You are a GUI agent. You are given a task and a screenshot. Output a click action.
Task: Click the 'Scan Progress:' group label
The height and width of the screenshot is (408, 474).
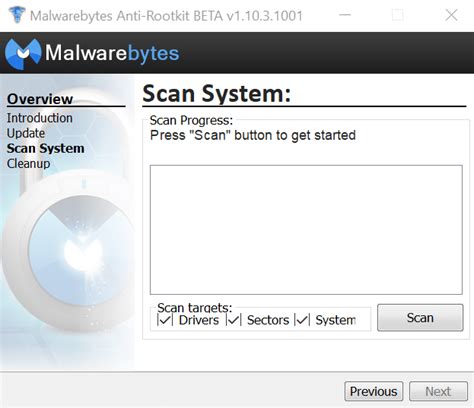pos(191,120)
